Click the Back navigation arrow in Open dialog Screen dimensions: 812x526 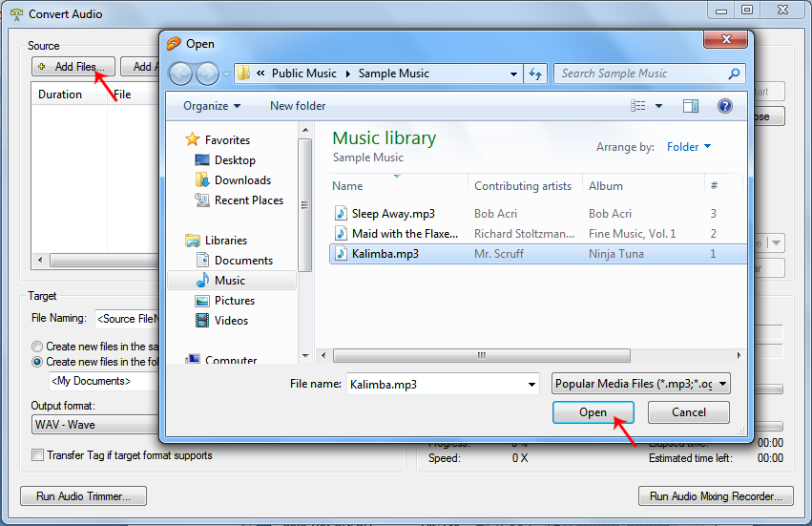point(180,74)
